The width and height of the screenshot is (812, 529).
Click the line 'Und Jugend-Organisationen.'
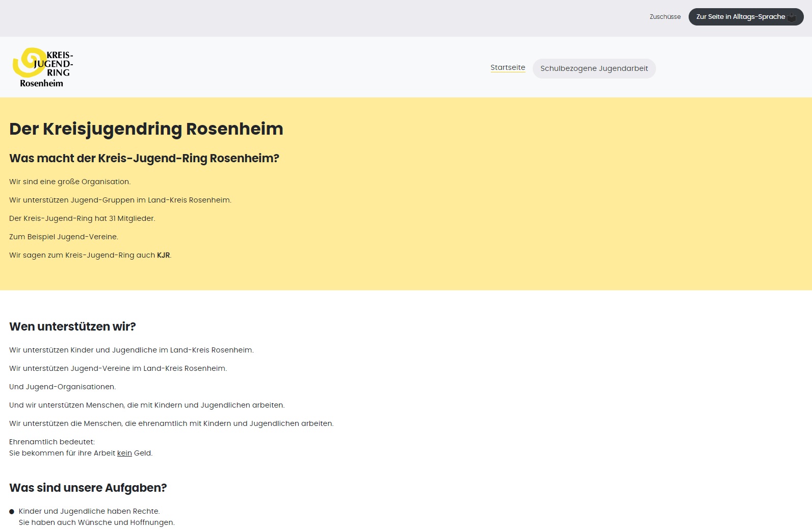click(62, 387)
